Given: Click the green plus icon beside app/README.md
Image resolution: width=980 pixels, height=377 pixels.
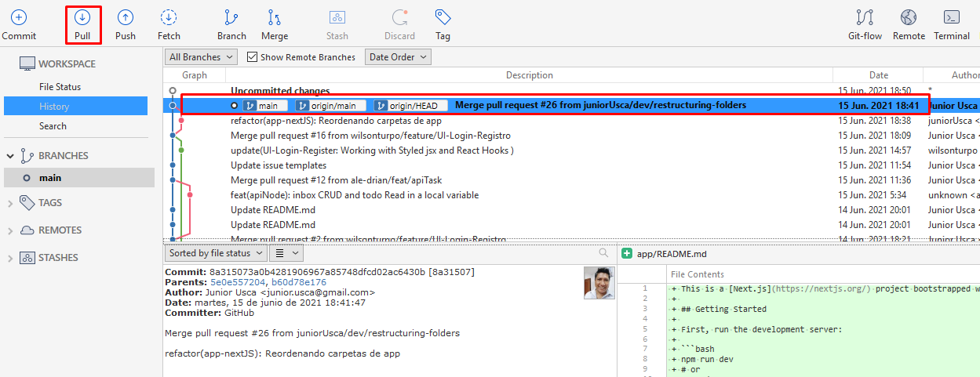Looking at the screenshot, I should click(627, 254).
